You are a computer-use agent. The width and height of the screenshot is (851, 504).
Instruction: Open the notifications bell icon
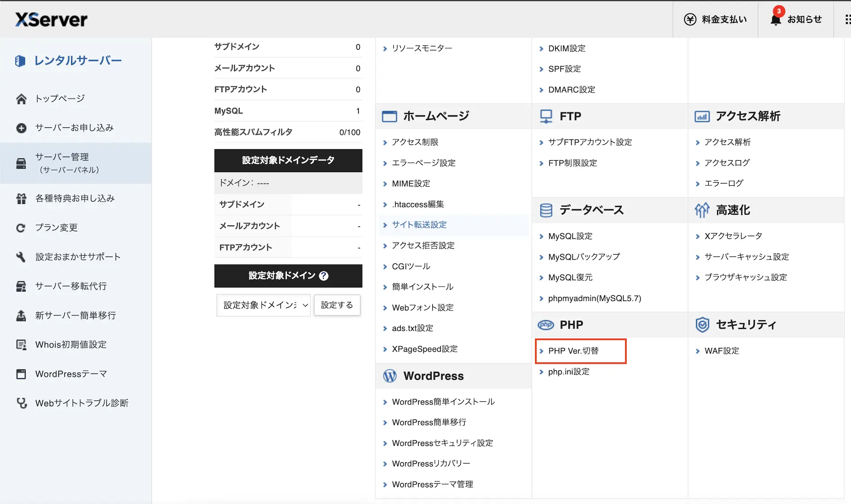(775, 20)
